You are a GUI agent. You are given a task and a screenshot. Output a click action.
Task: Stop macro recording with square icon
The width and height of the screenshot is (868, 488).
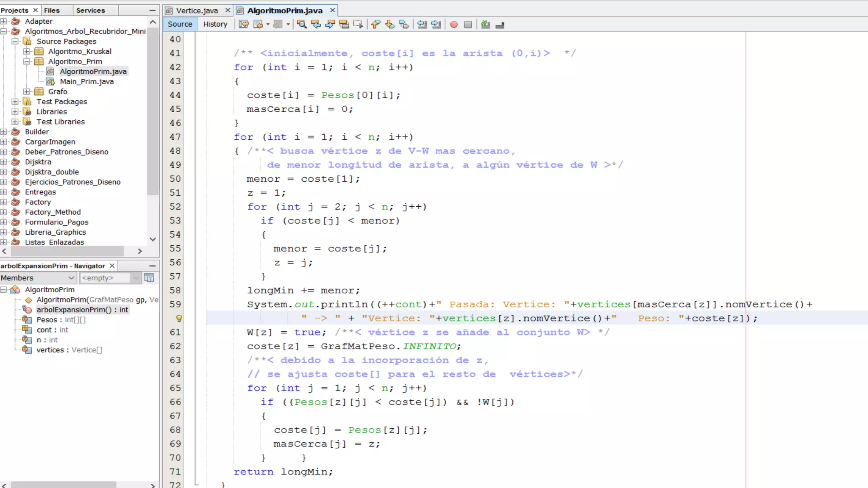coord(468,24)
